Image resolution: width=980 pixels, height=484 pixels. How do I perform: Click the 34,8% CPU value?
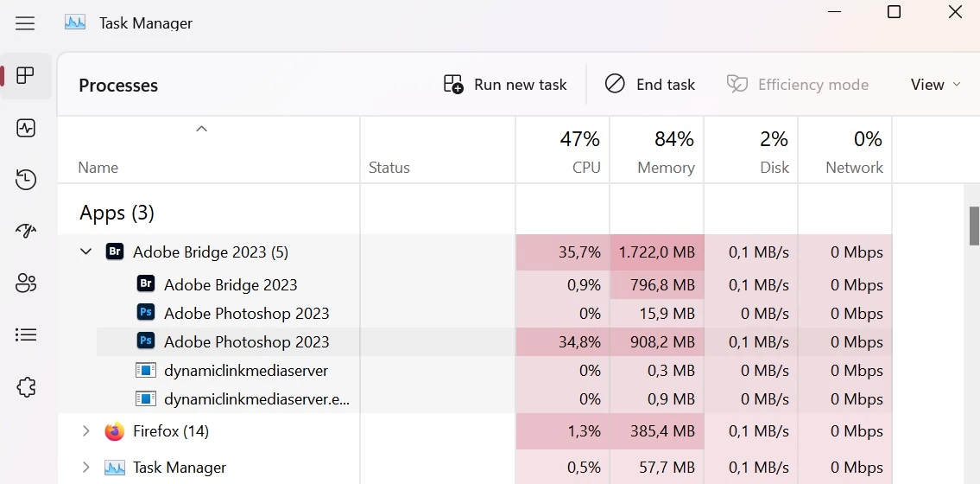tap(579, 341)
